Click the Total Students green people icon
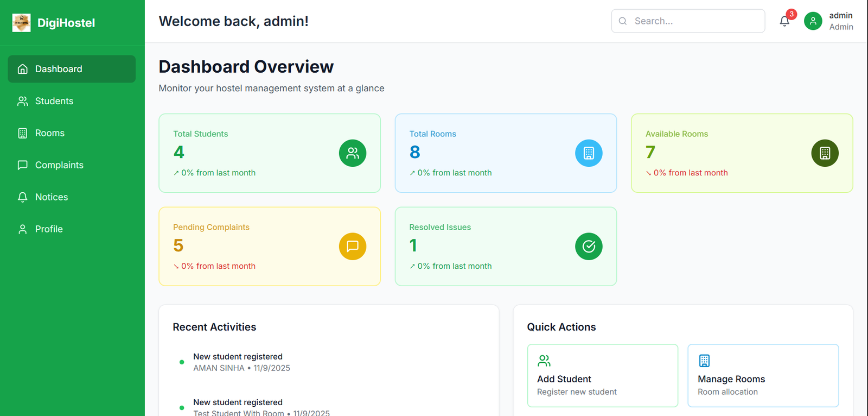 tap(353, 153)
